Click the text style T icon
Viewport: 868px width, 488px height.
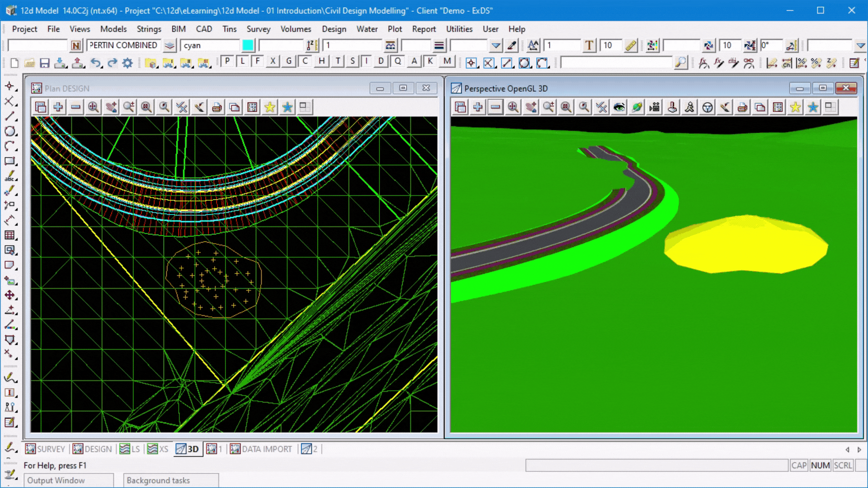tap(589, 45)
